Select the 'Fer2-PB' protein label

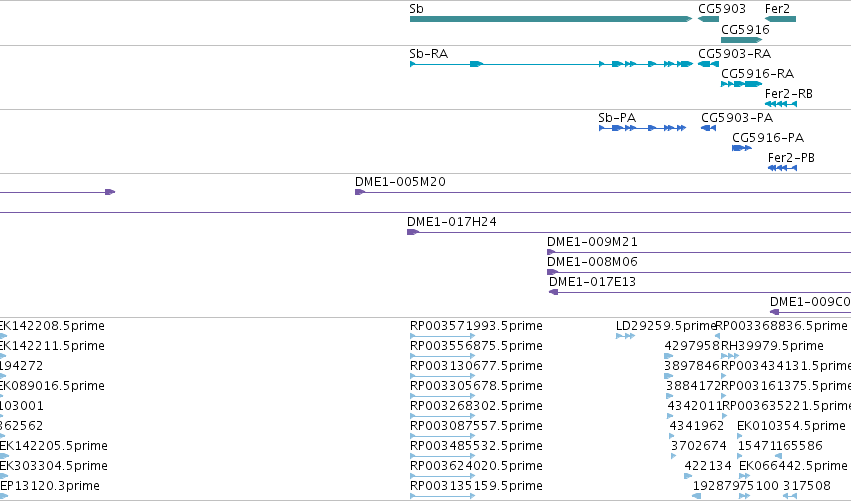pyautogui.click(x=791, y=158)
